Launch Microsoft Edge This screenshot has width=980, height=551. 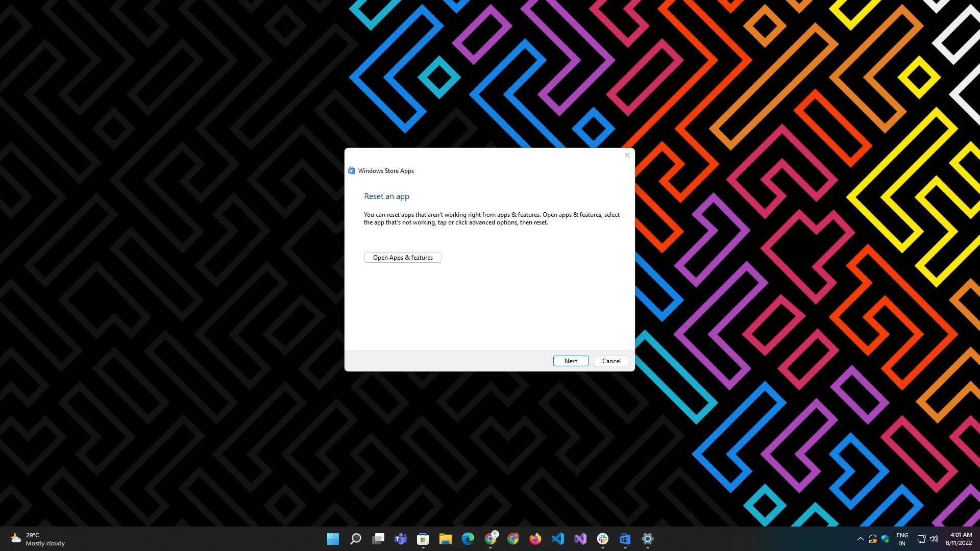click(468, 538)
